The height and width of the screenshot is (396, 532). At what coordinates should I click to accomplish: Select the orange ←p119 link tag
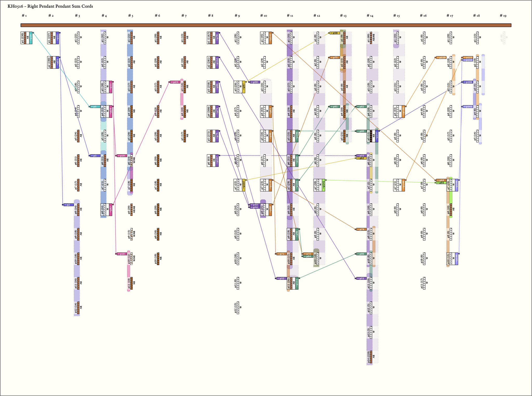point(441,58)
